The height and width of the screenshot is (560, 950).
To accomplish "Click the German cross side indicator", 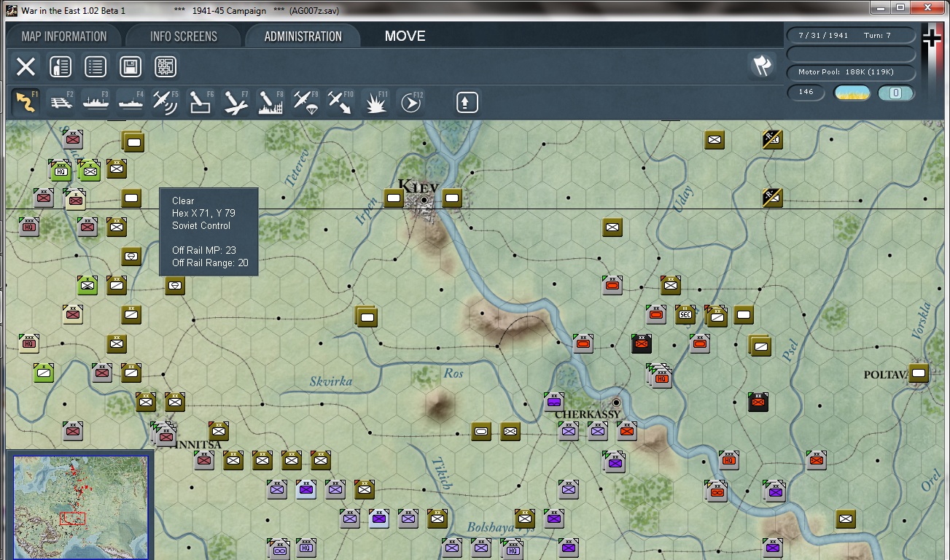I will [932, 39].
